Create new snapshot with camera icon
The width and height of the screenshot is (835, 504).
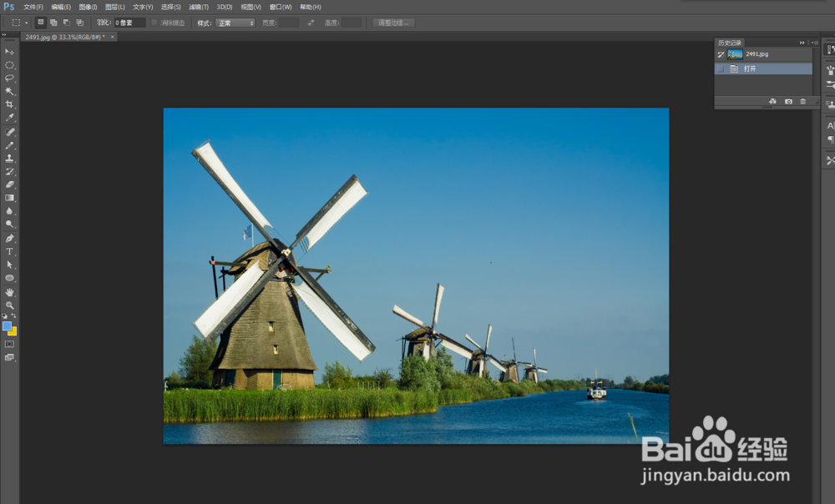788,102
